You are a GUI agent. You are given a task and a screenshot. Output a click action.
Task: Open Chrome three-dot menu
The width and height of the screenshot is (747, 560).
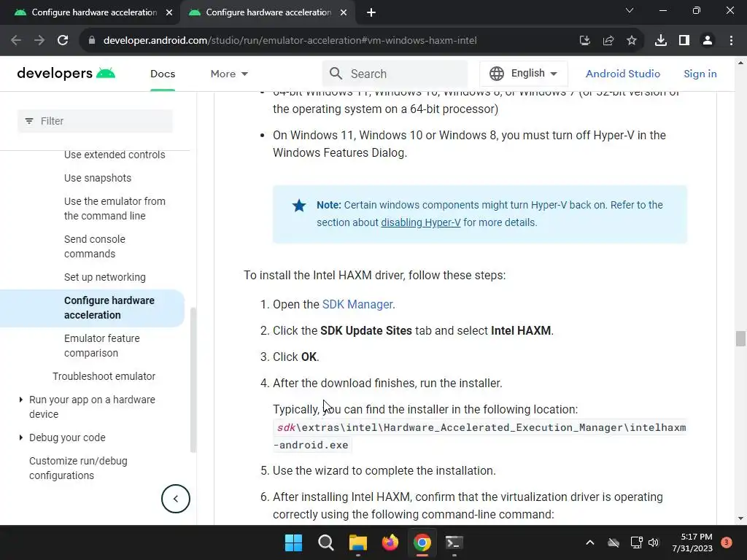731,41
